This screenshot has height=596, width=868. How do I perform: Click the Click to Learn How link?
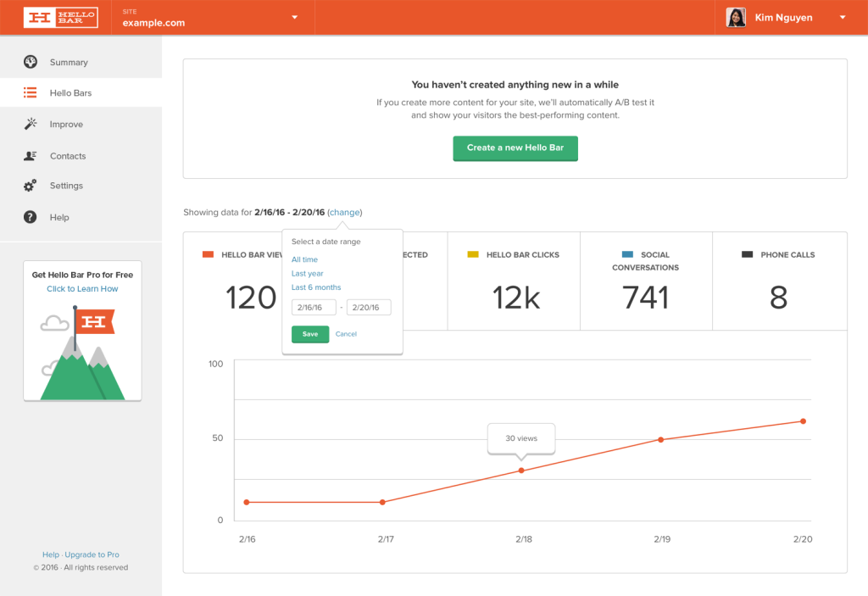(82, 288)
